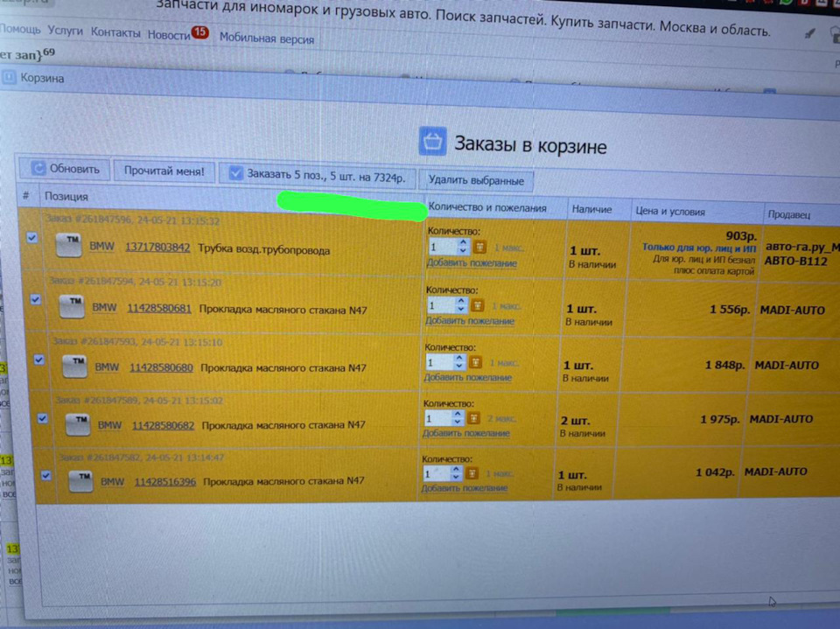The width and height of the screenshot is (840, 629).
Task: Click Добавить пожелание for part 13717803842
Action: [x=472, y=263]
